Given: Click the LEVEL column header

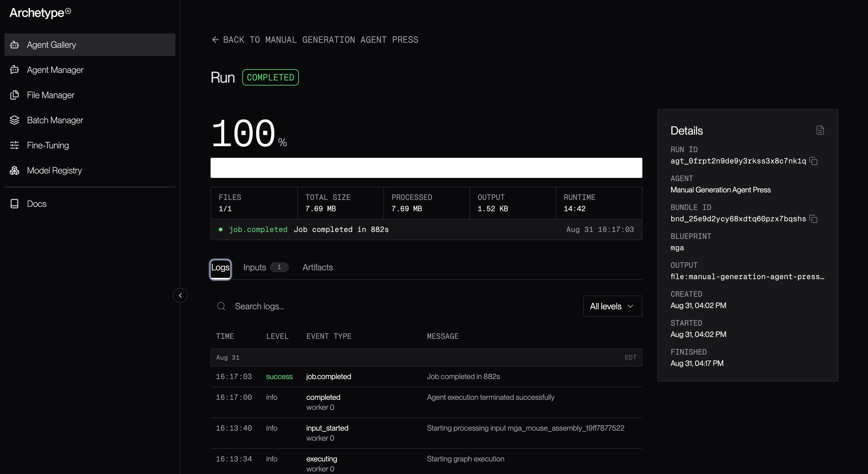Looking at the screenshot, I should point(277,336).
